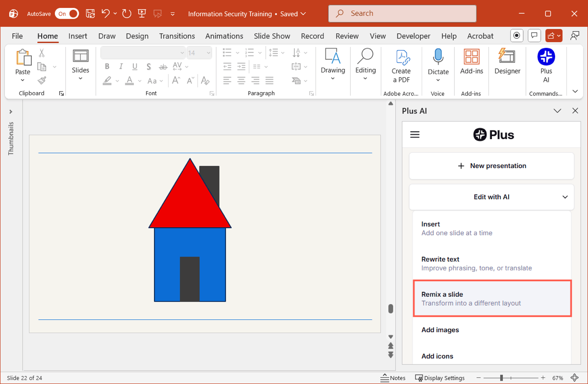The width and height of the screenshot is (588, 384).
Task: Open the Add-ins icon
Action: [471, 57]
